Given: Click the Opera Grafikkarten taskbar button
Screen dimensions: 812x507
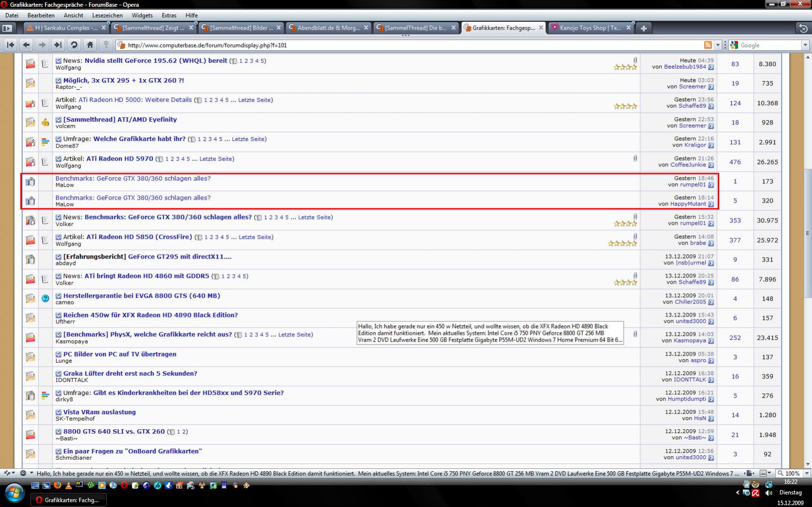Looking at the screenshot, I should click(x=69, y=500).
